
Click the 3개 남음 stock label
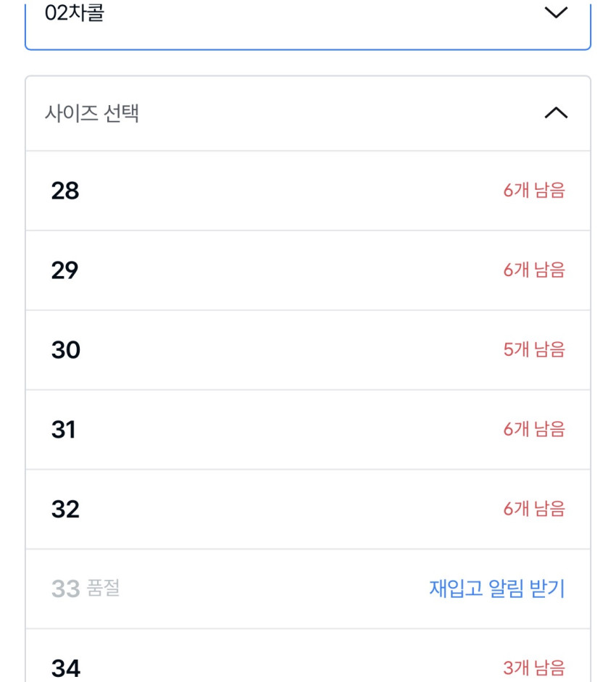click(534, 668)
